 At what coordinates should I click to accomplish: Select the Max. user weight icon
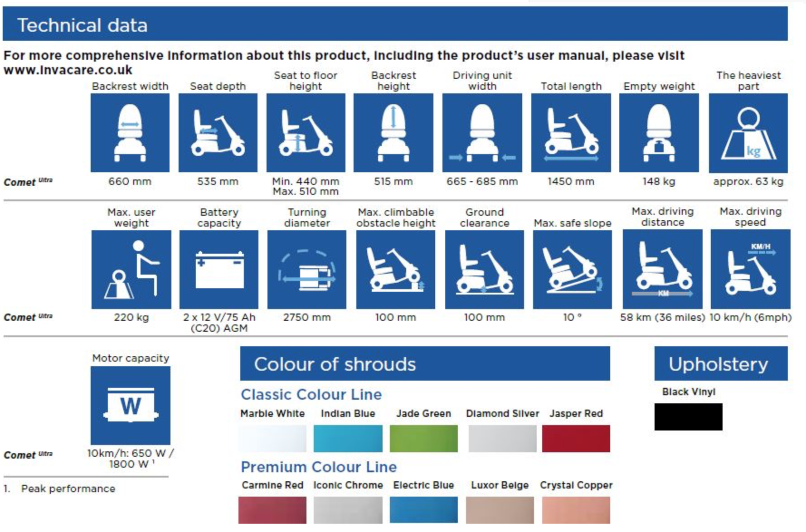point(131,270)
